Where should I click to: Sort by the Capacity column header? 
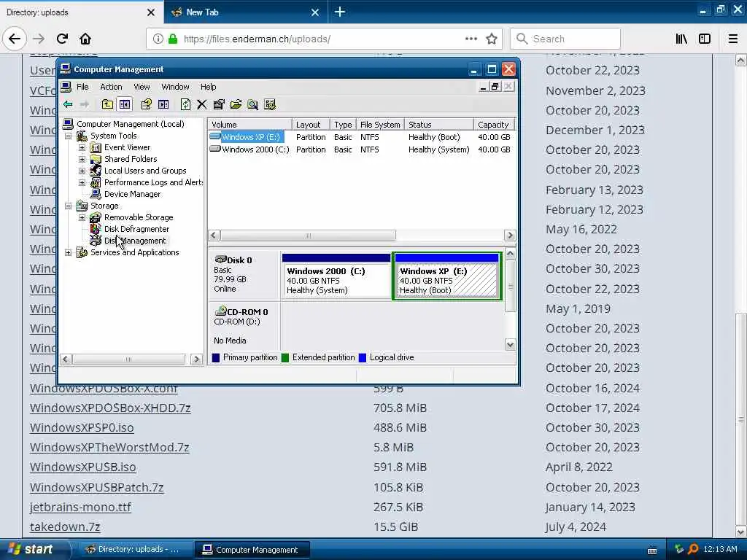click(x=494, y=124)
